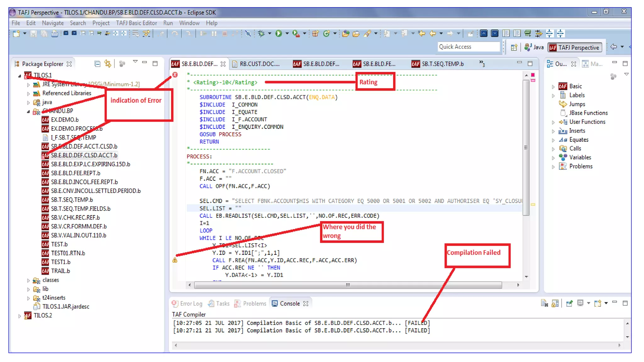This screenshot has width=644, height=362.
Task: Expand Variables in Outline panel
Action: [x=553, y=158]
